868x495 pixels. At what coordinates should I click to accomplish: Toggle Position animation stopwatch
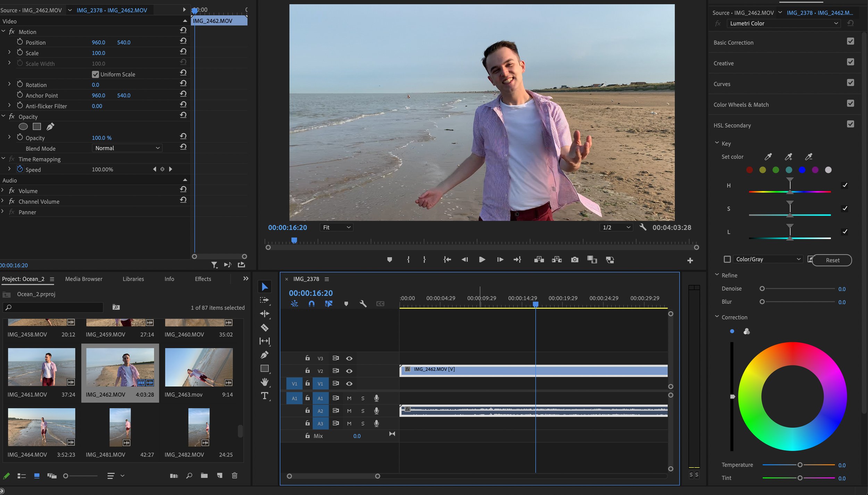(x=20, y=42)
